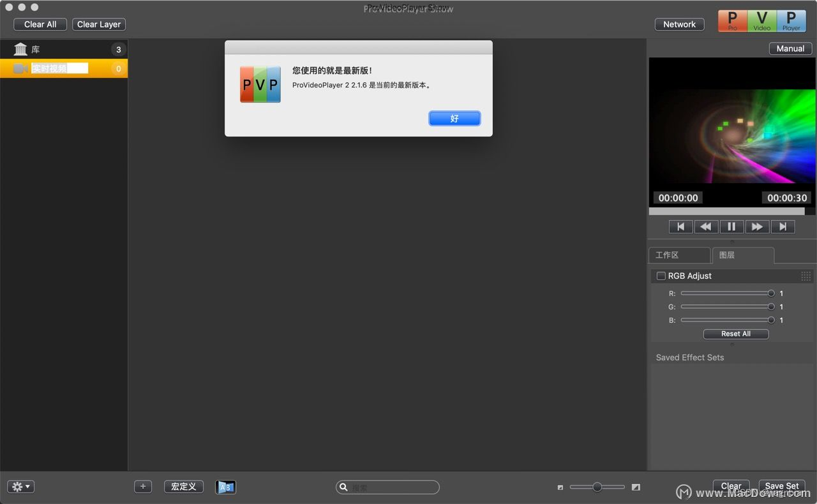Screen dimensions: 817x504
Task: Click the red close window button
Action: (9, 7)
